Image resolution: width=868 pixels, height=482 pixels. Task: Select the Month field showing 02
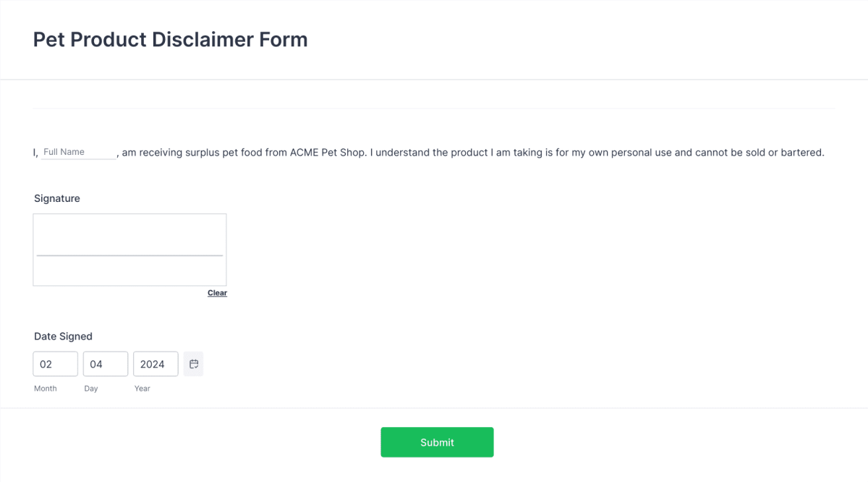(x=55, y=363)
